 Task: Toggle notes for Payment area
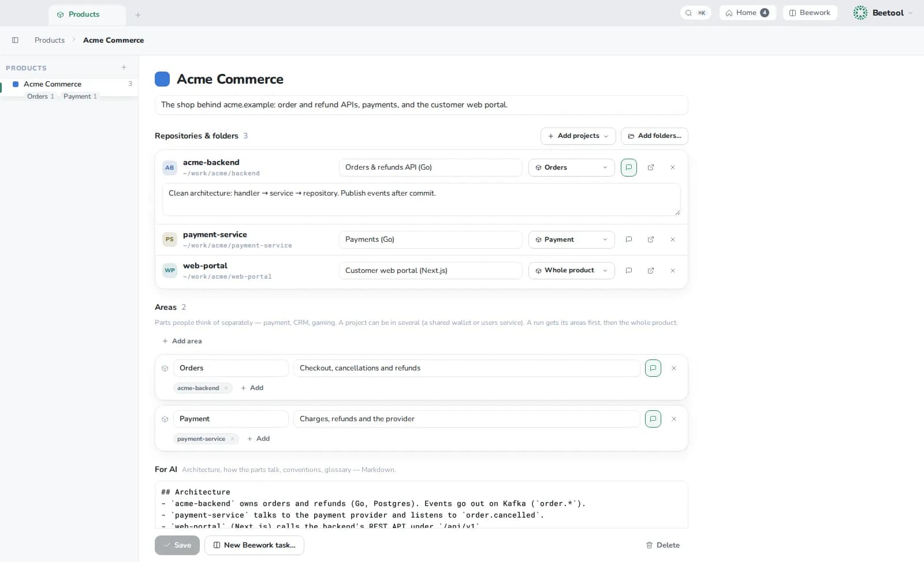tap(653, 419)
